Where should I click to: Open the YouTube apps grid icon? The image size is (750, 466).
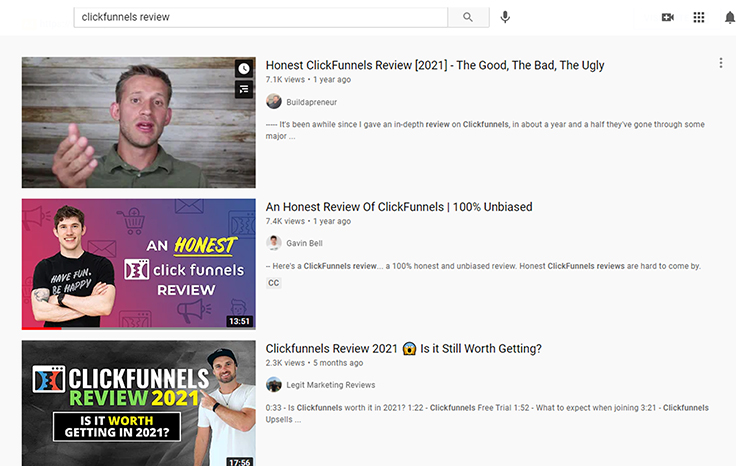699,18
